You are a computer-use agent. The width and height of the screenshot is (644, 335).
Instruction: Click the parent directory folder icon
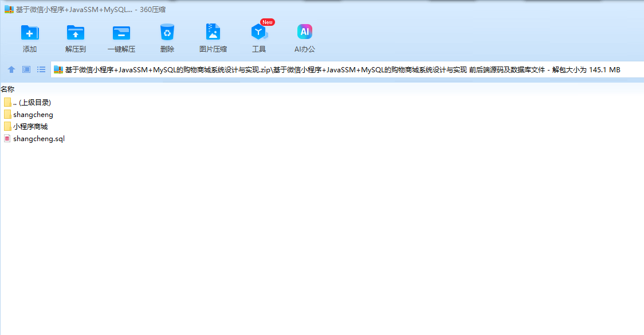tap(7, 102)
